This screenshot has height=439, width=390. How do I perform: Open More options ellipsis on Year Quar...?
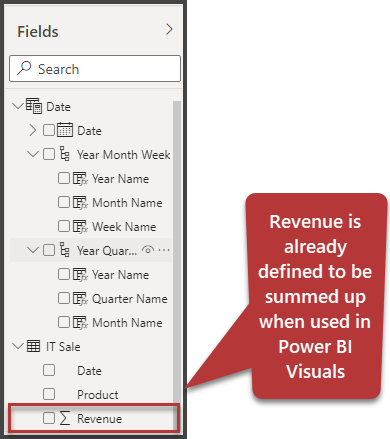click(x=164, y=250)
